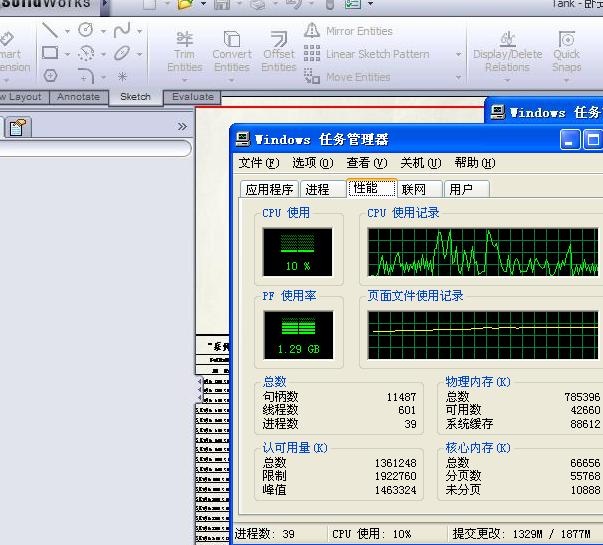Click the Mirror Entities tool
Viewport: 603px width, 545px height.
pos(348,31)
